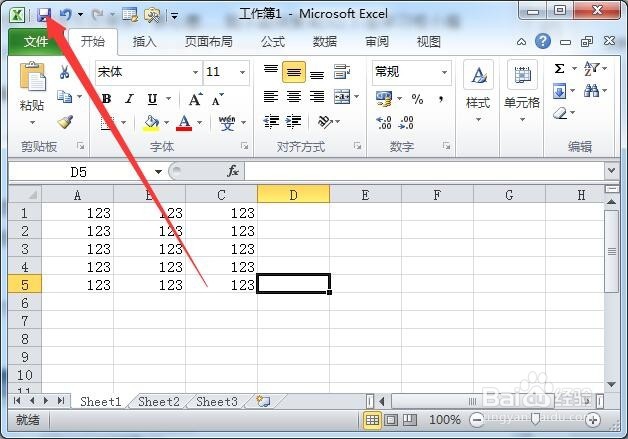Viewport: 628px width, 439px height.
Task: Toggle Italic formatting
Action: pos(129,99)
